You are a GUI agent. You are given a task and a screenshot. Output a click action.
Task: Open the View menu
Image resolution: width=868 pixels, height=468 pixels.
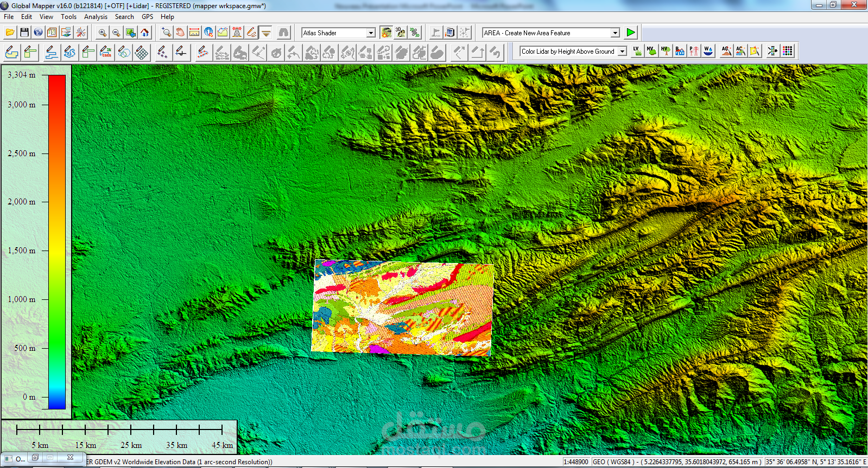click(46, 17)
